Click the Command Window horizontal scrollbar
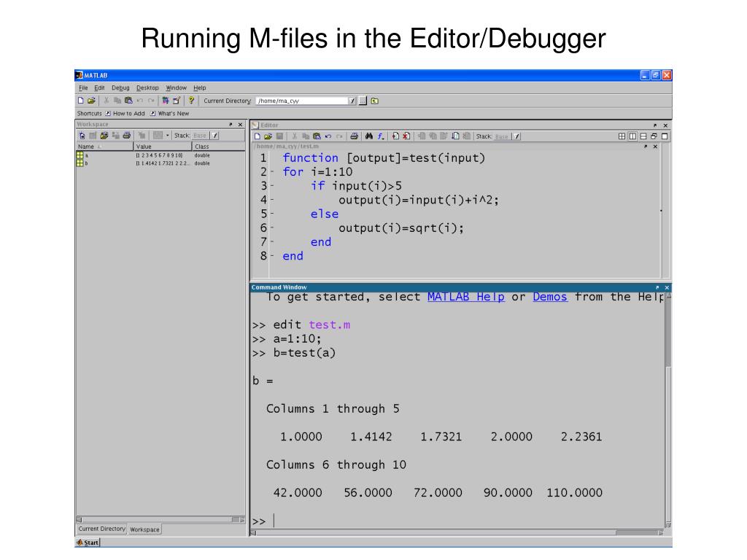The width and height of the screenshot is (747, 560). pyautogui.click(x=457, y=533)
